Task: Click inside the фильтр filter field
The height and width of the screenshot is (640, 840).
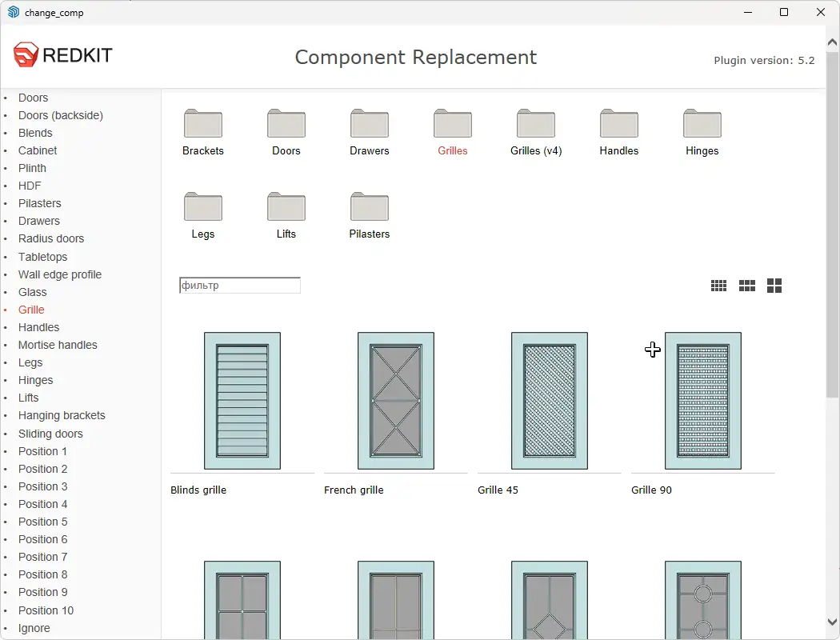Action: click(239, 285)
